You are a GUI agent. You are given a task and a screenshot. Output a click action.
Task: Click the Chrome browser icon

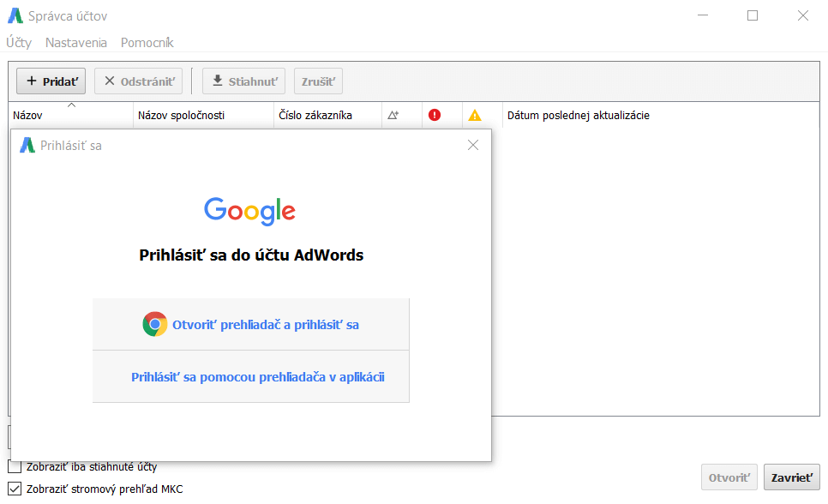(x=155, y=324)
